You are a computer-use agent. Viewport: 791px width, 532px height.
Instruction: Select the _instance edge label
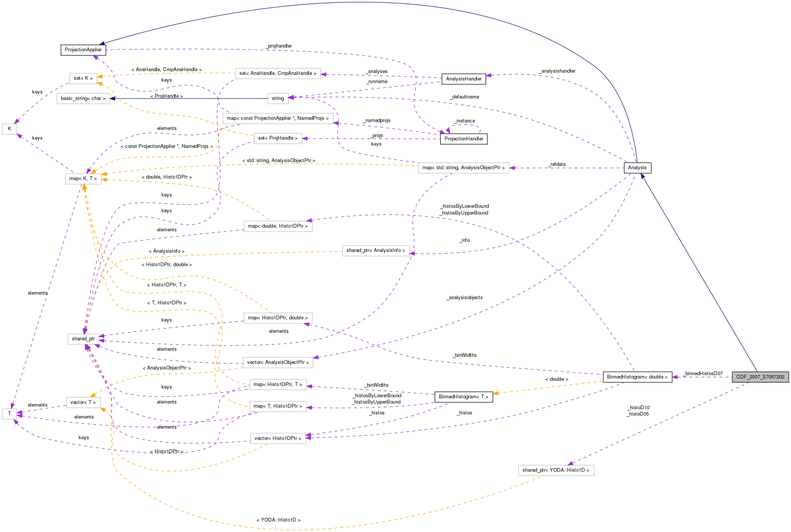[465, 121]
